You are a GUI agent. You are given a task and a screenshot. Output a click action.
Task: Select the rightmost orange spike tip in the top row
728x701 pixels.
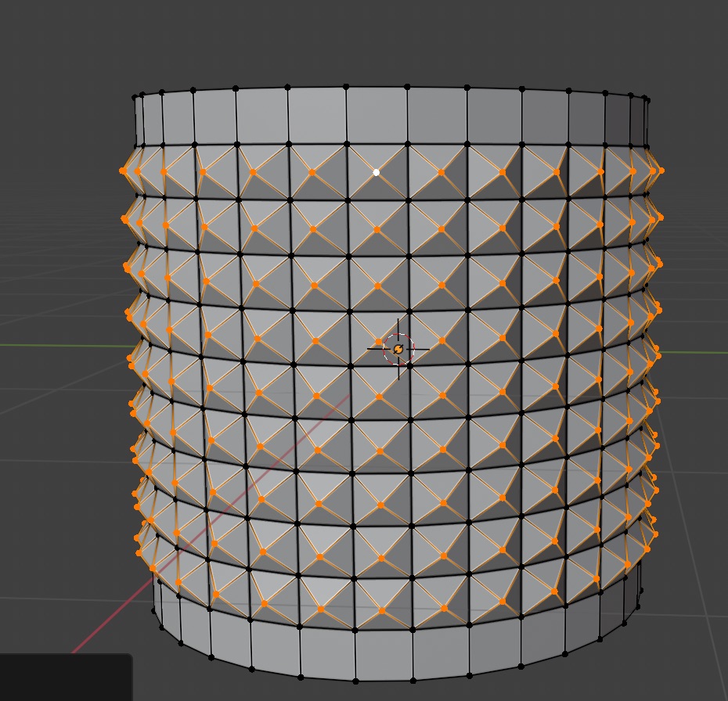[661, 170]
